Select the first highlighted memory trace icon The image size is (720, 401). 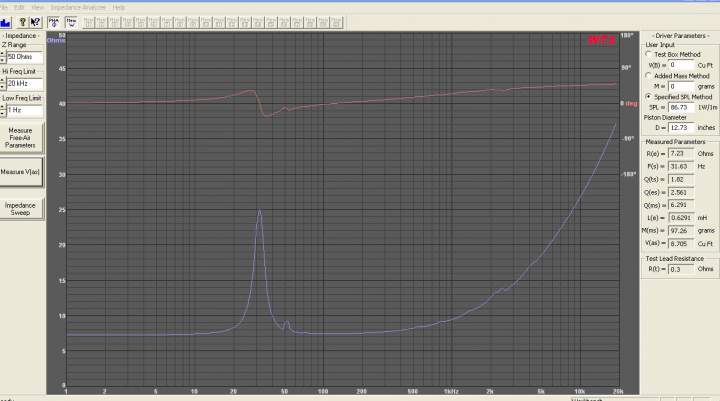pyautogui.click(x=54, y=22)
